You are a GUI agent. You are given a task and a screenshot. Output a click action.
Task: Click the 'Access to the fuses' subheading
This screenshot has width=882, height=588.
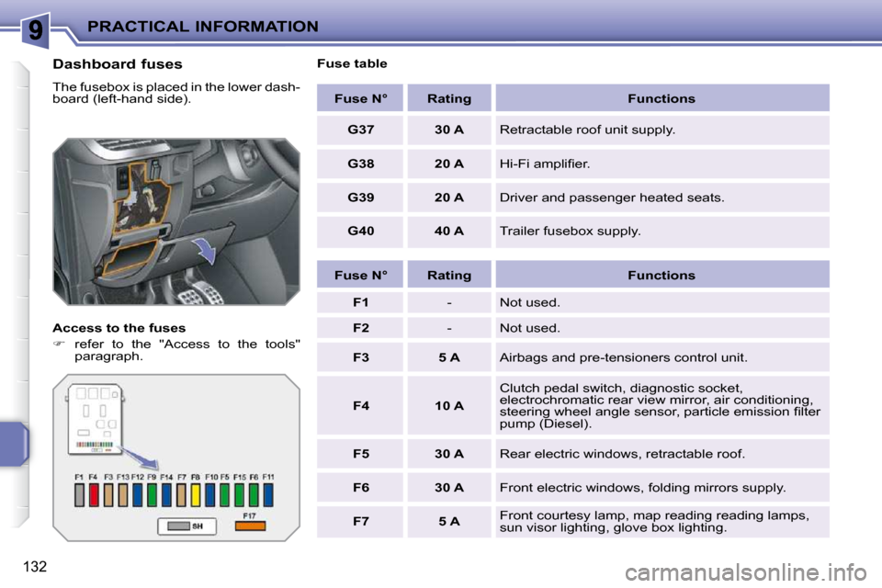(x=119, y=328)
